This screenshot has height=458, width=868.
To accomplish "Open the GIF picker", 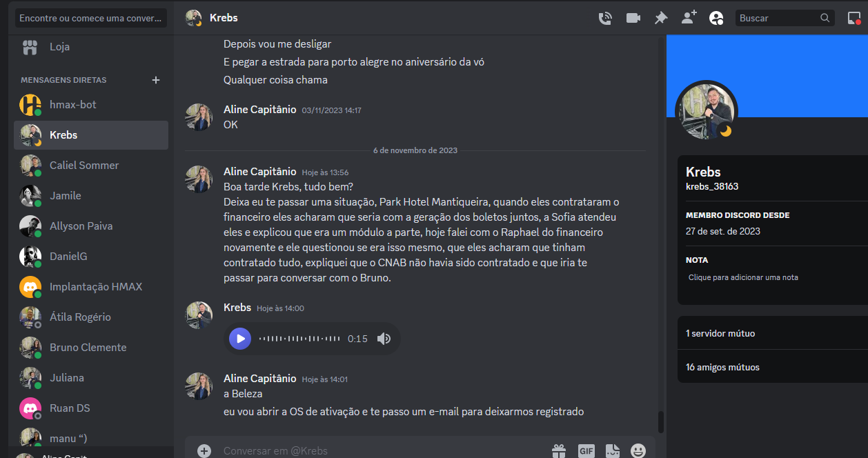I will pyautogui.click(x=586, y=451).
